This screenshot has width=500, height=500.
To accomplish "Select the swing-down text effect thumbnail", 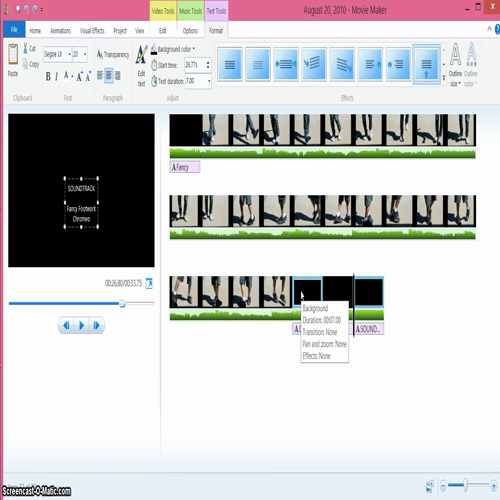I will 314,64.
